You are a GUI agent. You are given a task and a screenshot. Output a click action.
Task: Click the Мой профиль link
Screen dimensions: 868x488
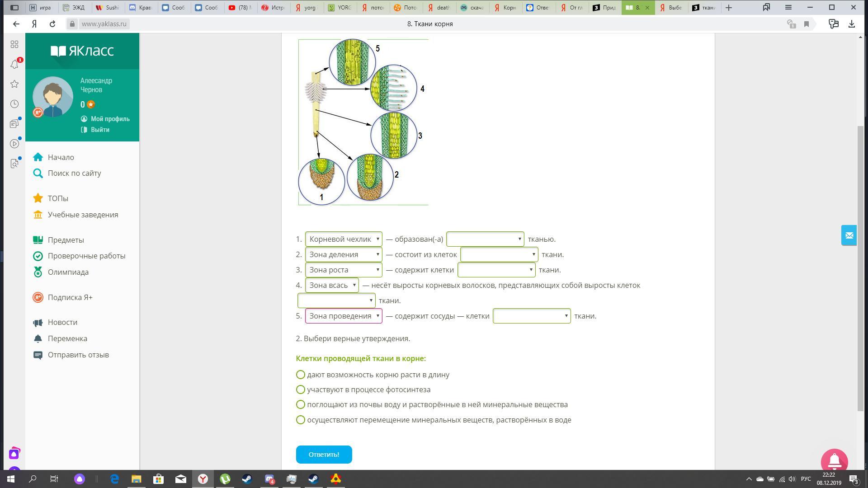(x=110, y=119)
